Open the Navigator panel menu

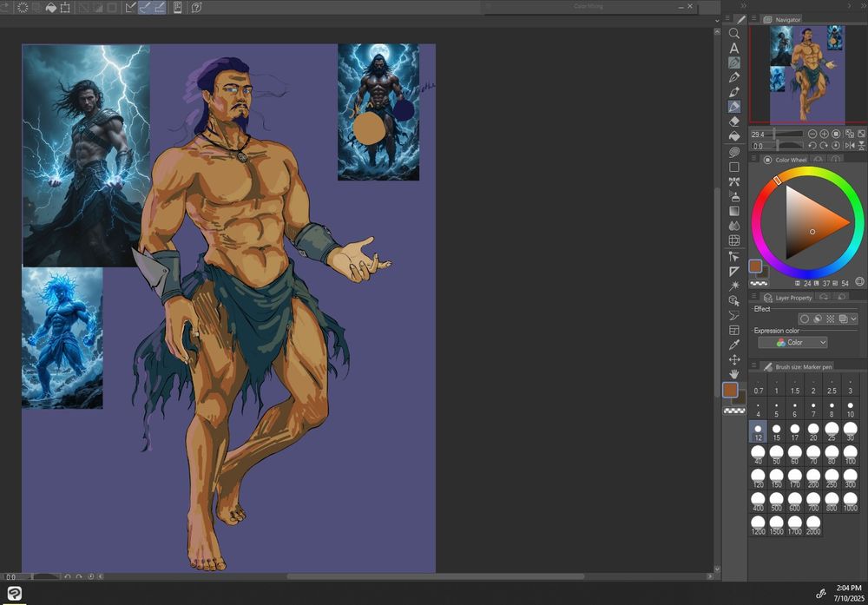coord(754,19)
